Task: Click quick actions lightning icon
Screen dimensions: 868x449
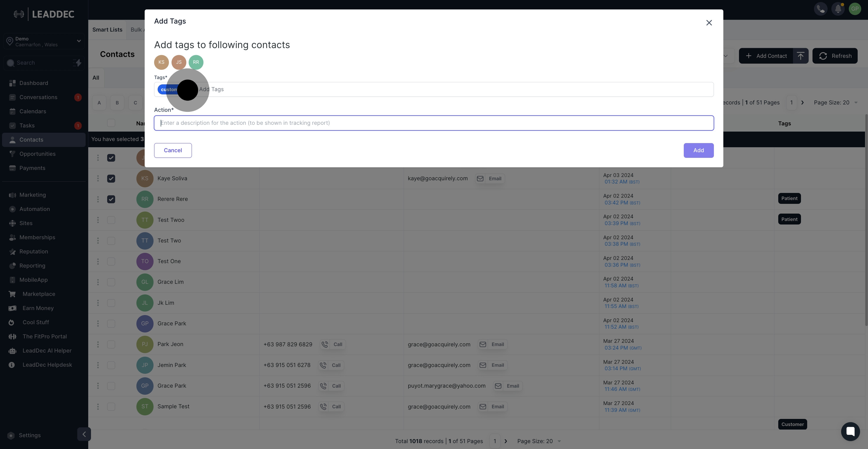Action: pyautogui.click(x=77, y=63)
